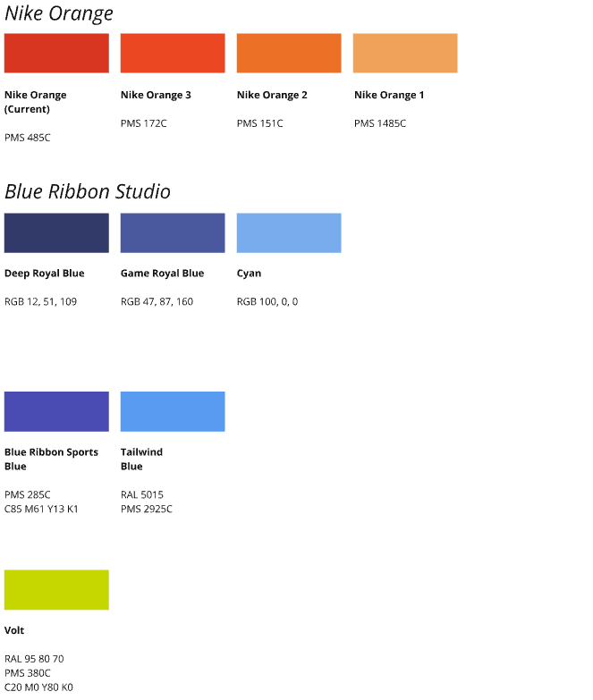593x700 pixels.
Task: Click the 'PMS 485C' text
Action: pyautogui.click(x=27, y=138)
